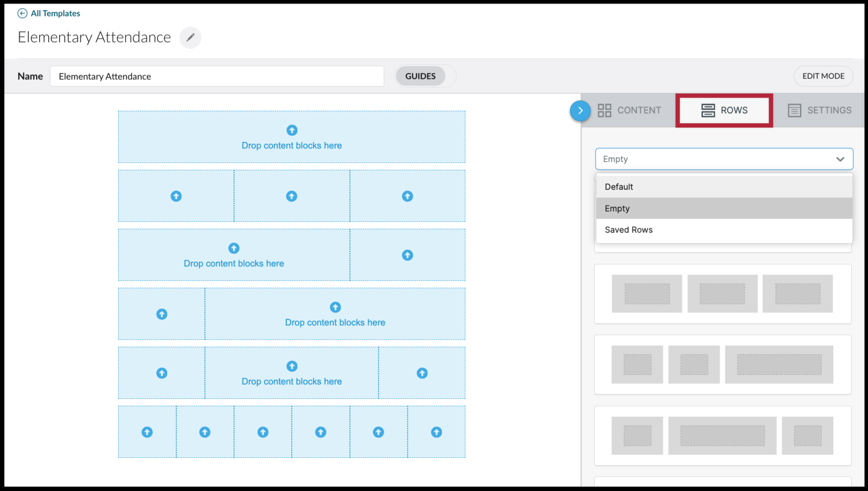The height and width of the screenshot is (491, 868).
Task: Choose Default from the dropdown list
Action: pyautogui.click(x=724, y=187)
